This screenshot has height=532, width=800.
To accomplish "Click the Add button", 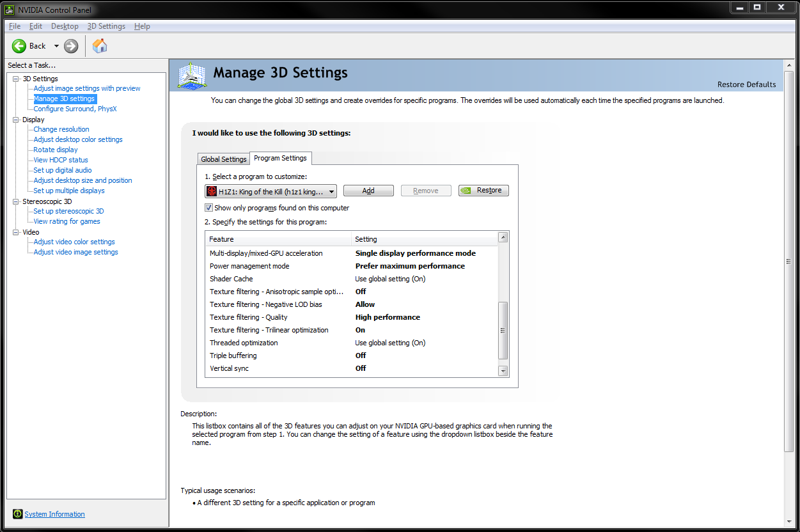I will pyautogui.click(x=368, y=191).
